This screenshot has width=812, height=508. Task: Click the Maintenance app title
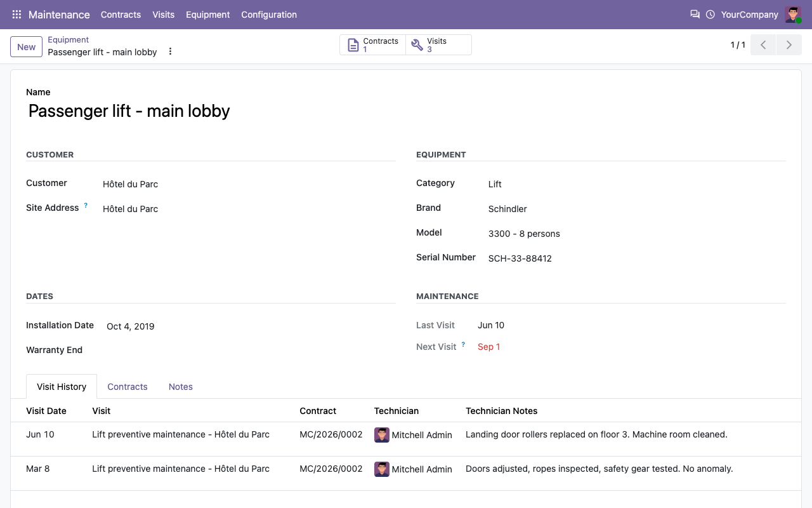(x=59, y=15)
